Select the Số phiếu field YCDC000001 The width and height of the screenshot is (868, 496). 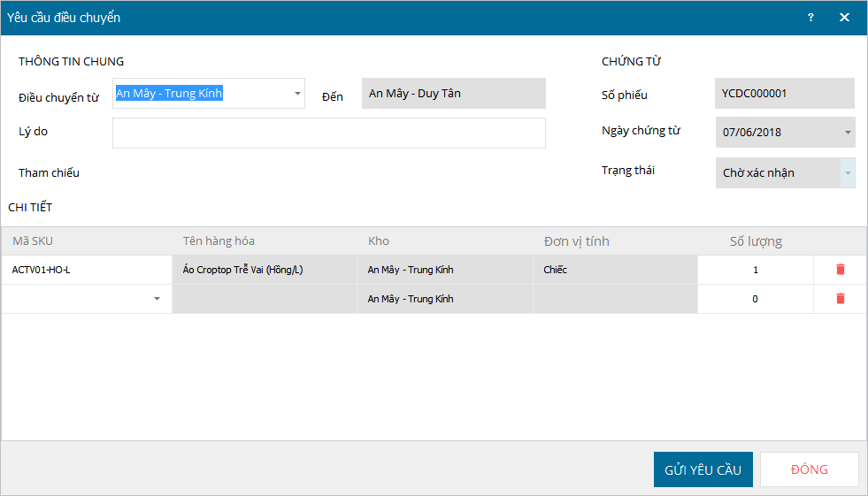784,93
